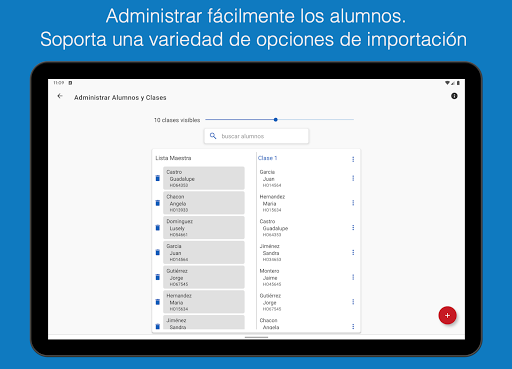The width and height of the screenshot is (512, 369).
Task: Open options for Castro Guadalupe in Clase 1
Action: coord(353,227)
